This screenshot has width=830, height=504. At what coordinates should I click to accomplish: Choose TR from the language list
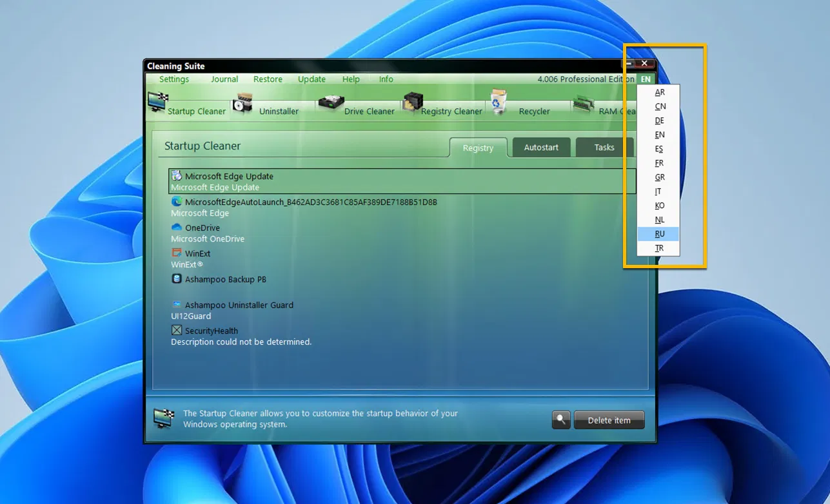click(658, 248)
